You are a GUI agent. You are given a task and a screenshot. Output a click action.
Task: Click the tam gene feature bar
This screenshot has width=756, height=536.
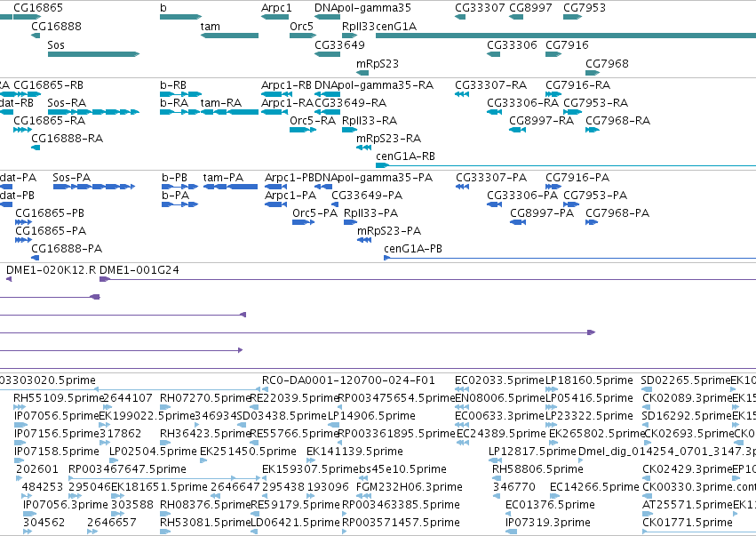pos(229,36)
